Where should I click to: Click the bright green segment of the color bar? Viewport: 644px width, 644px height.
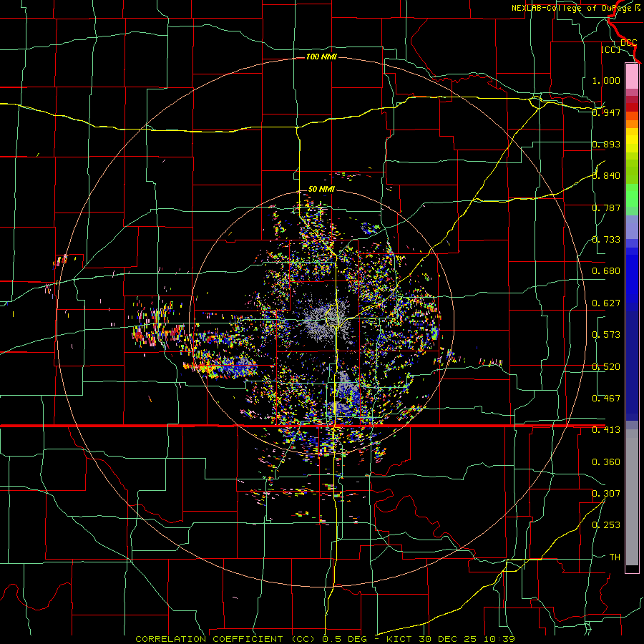click(632, 195)
